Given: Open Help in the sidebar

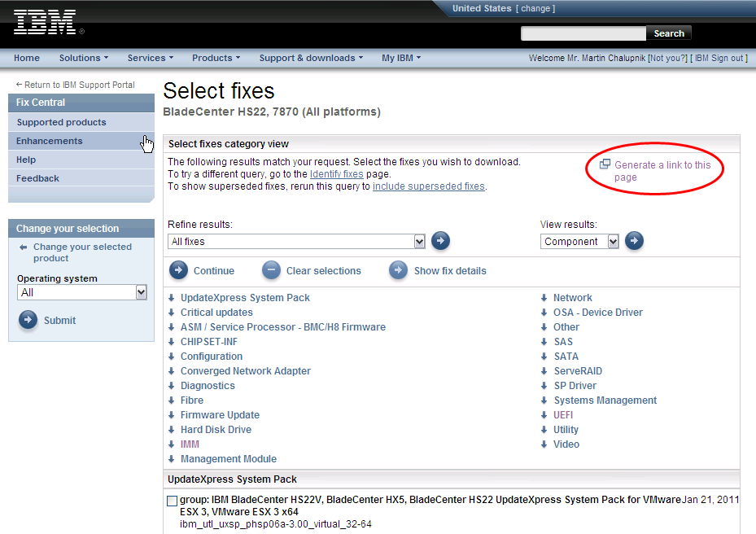Looking at the screenshot, I should (x=81, y=160).
